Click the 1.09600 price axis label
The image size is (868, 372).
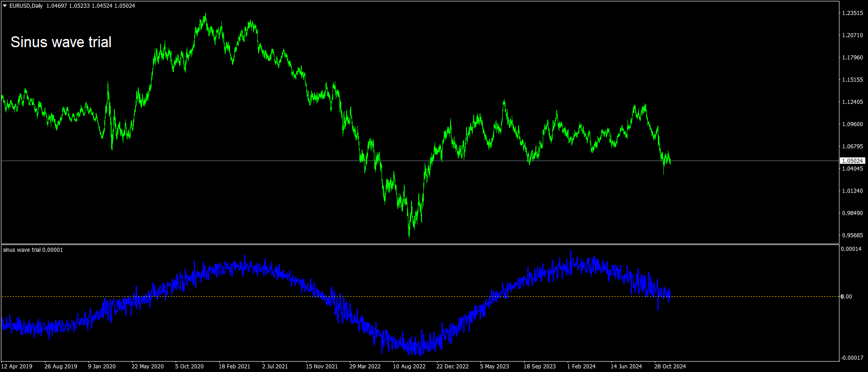853,124
